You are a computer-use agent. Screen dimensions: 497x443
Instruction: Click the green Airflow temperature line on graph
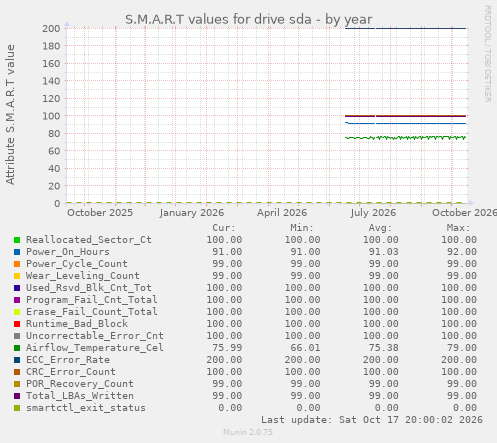coord(405,138)
